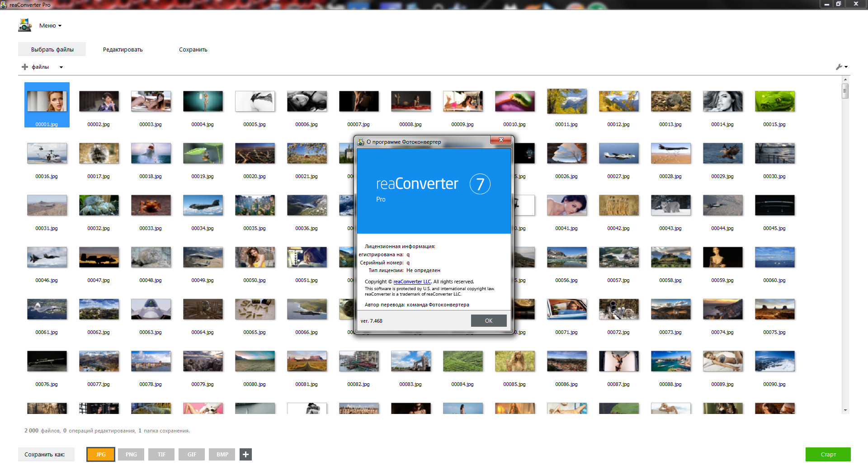
Task: Select the 00016.jpg helicopter thumbnail
Action: [x=47, y=153]
